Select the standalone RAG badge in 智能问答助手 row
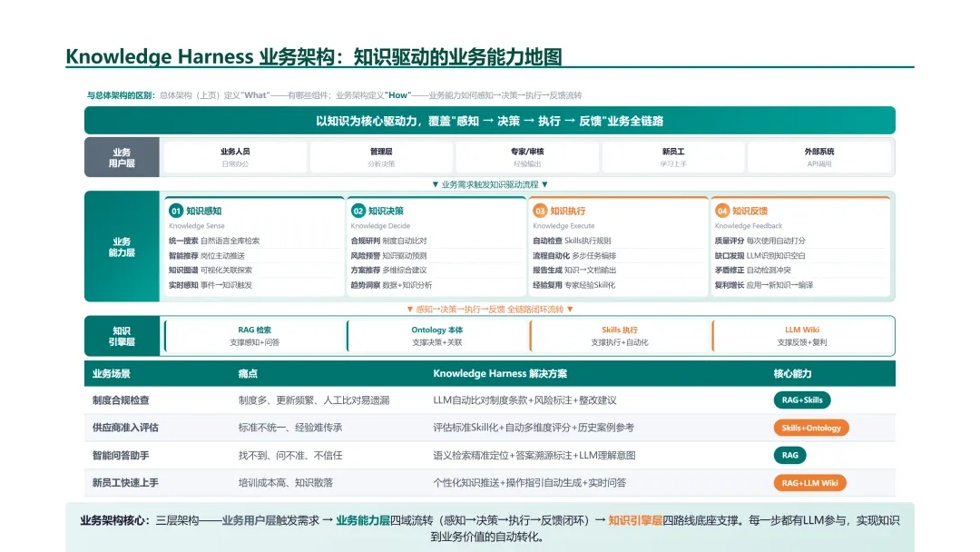Image resolution: width=980 pixels, height=552 pixels. [790, 455]
